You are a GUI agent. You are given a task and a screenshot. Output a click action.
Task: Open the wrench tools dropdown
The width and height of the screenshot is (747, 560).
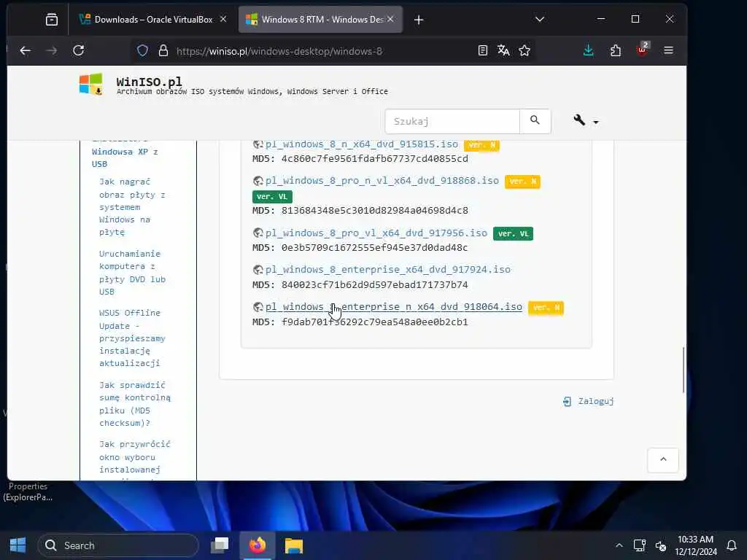click(586, 120)
